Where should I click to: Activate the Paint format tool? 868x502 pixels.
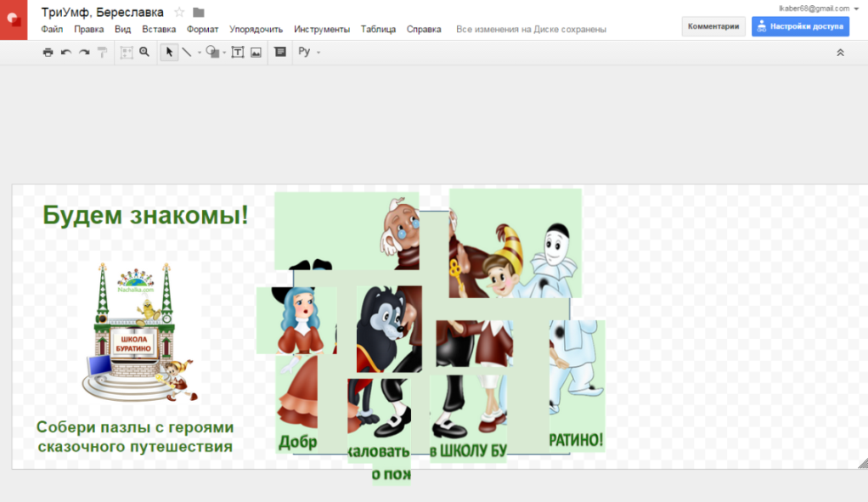coord(102,53)
